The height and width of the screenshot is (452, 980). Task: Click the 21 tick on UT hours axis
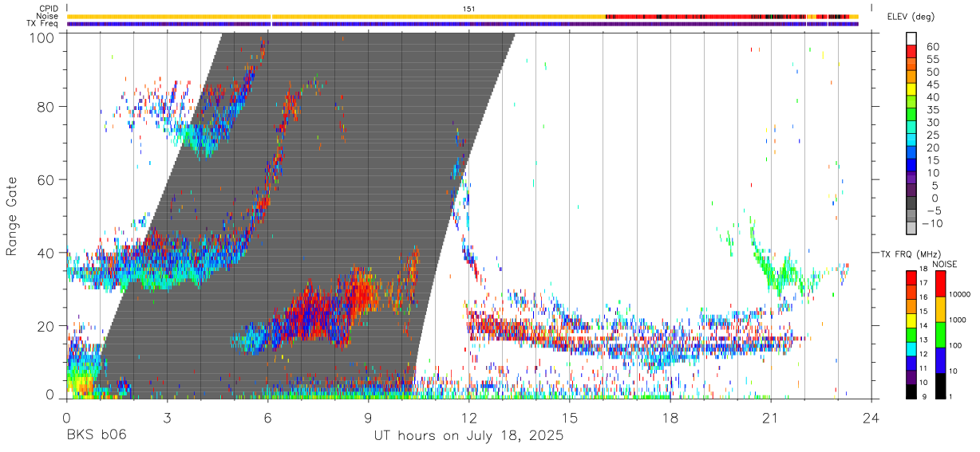pyautogui.click(x=770, y=417)
